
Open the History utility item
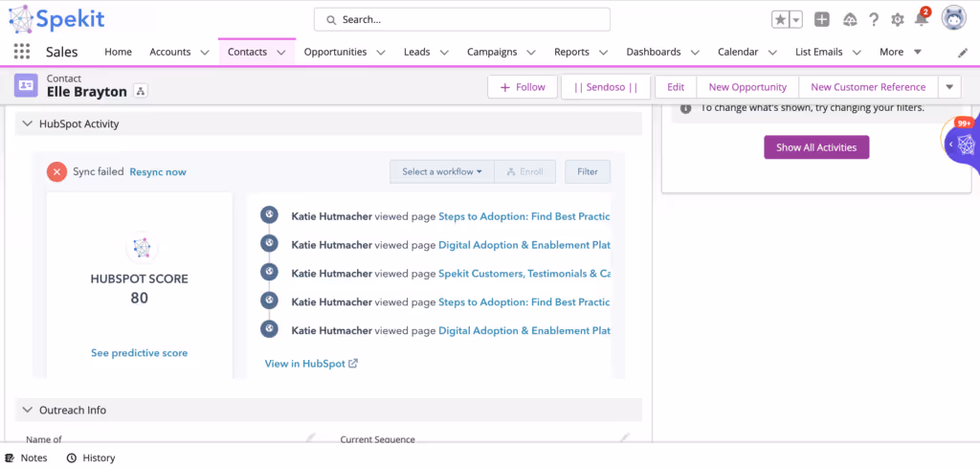(91, 458)
